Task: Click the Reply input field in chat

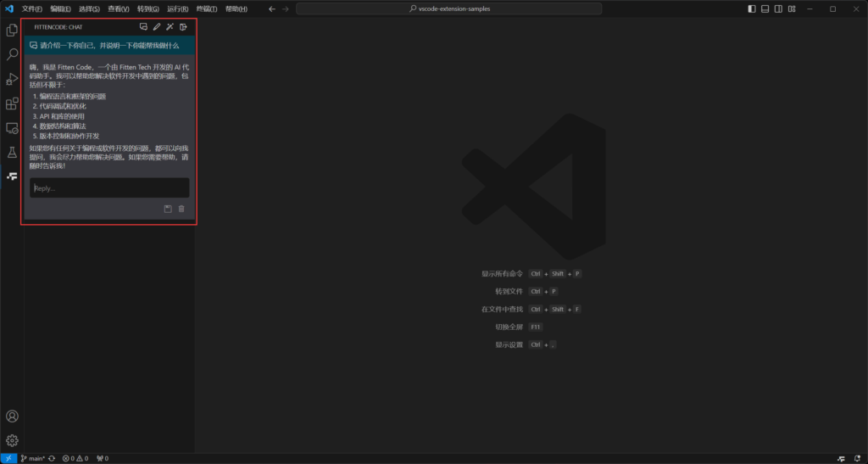Action: point(109,188)
